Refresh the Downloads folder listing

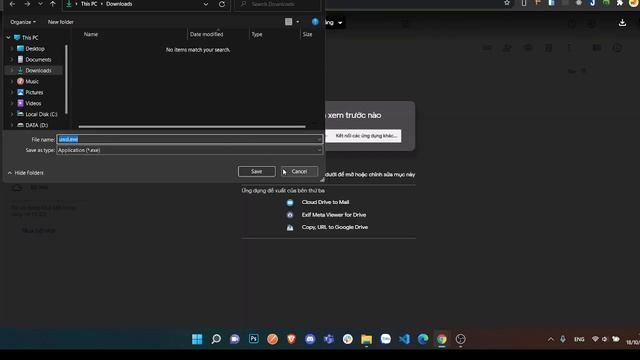click(x=222, y=4)
